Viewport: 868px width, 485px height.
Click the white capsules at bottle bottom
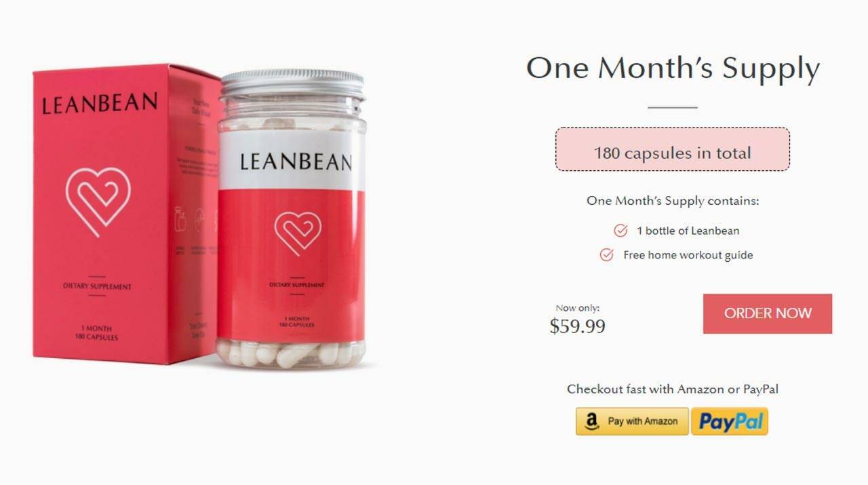click(x=290, y=353)
